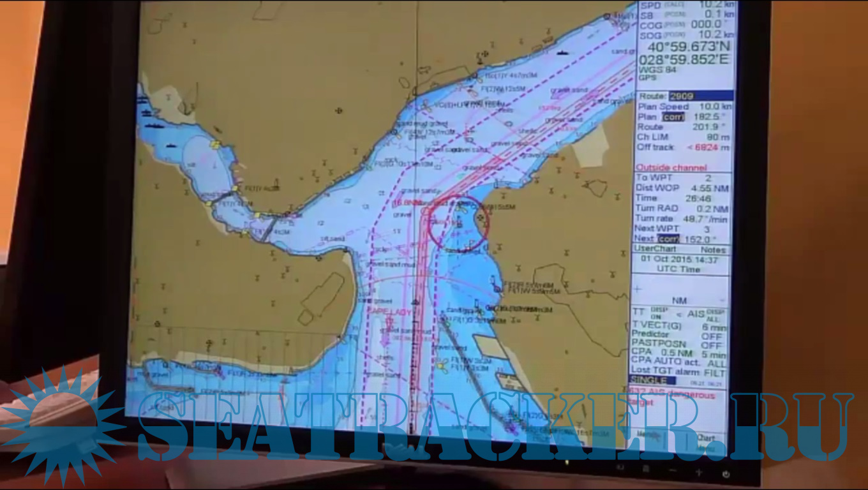Click the own-ship marker on the route line

click(x=416, y=300)
